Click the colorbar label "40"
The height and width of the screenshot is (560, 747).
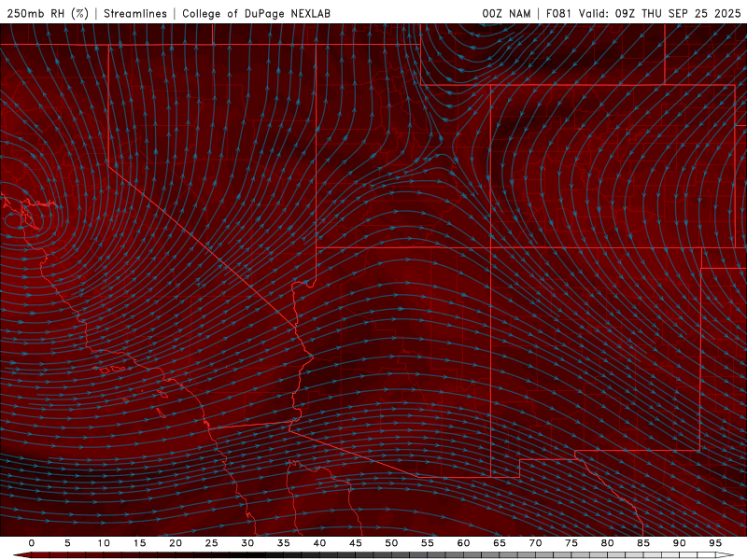319,543
